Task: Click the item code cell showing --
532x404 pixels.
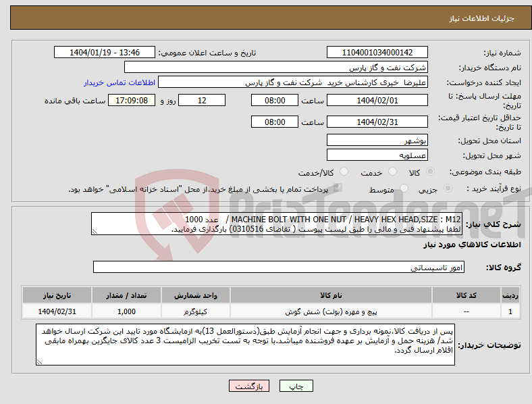Action: coord(467,311)
